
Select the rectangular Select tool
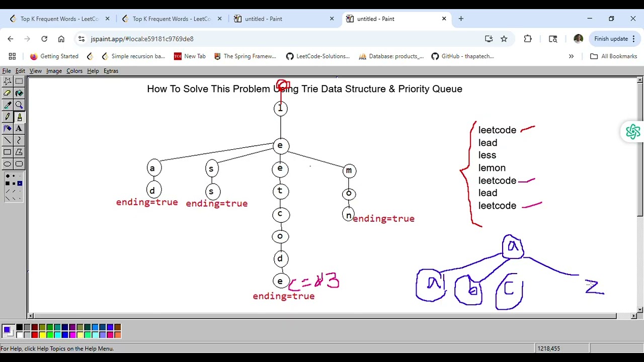pos(19,81)
